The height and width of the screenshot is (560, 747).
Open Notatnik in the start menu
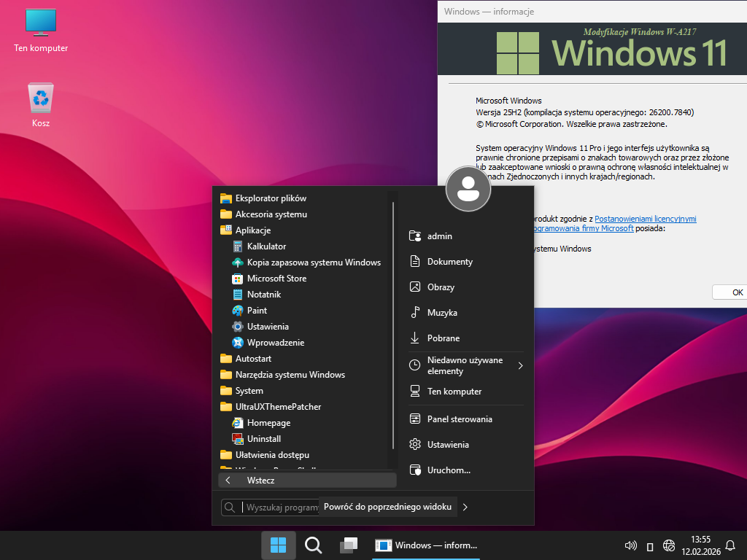[263, 295]
